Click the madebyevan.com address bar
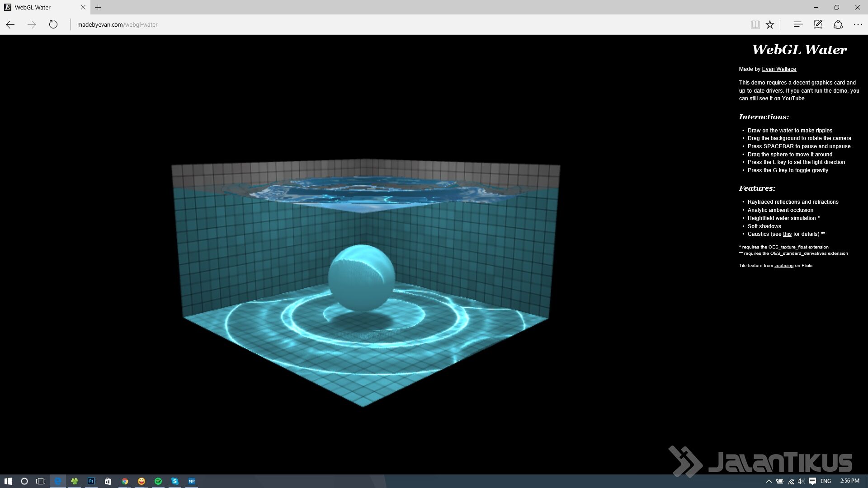 [x=407, y=24]
